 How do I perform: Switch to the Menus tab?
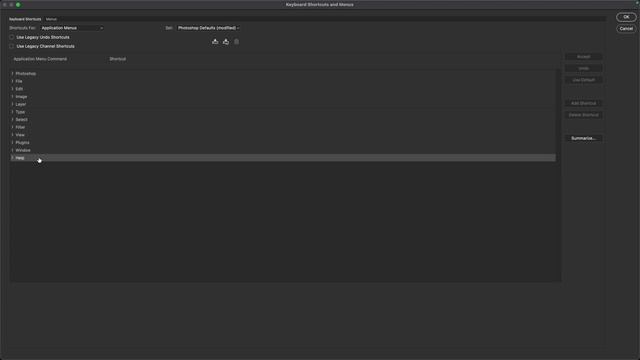51,19
